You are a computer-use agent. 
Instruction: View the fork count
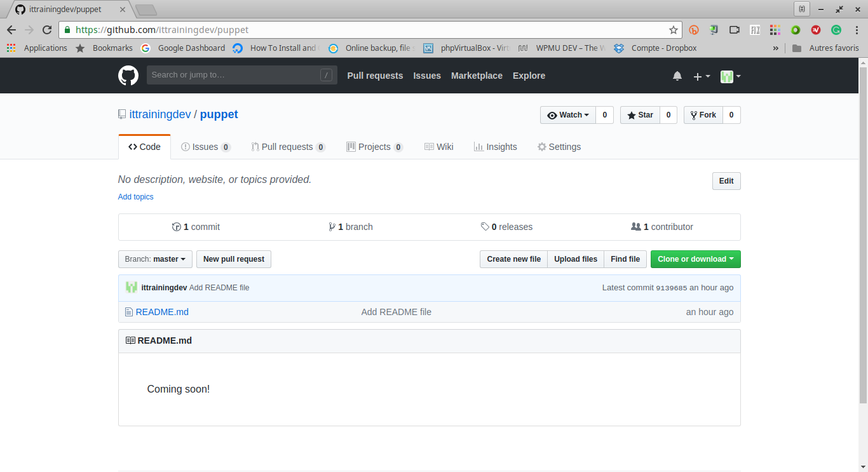(x=731, y=115)
